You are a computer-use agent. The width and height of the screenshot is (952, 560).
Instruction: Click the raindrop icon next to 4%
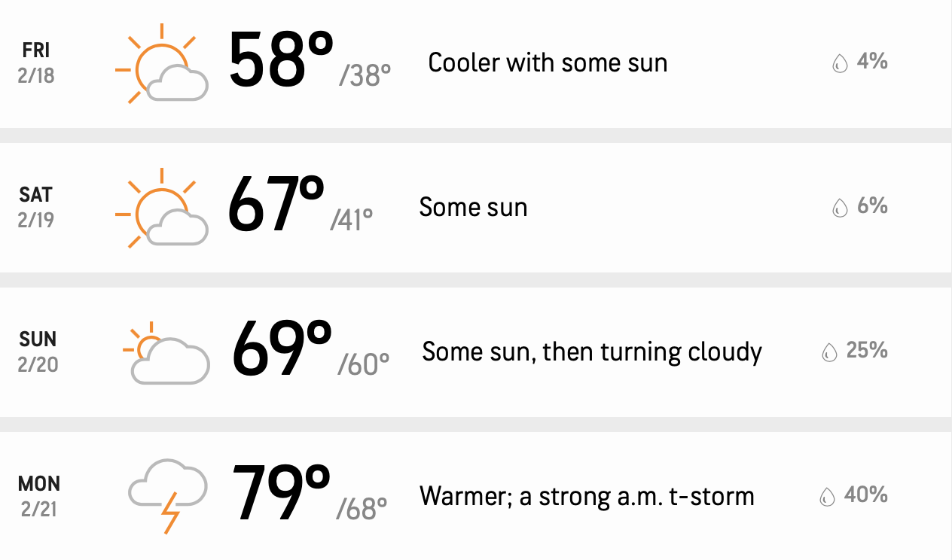(x=840, y=63)
